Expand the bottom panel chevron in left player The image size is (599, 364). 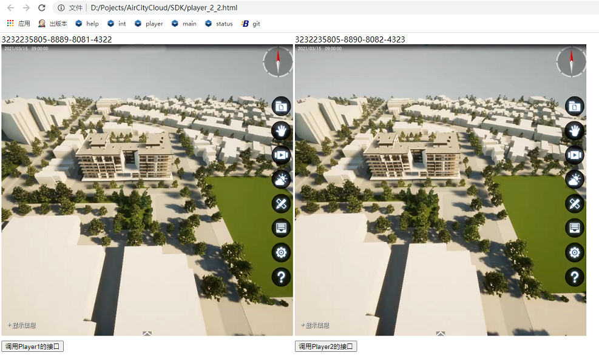[x=147, y=333]
